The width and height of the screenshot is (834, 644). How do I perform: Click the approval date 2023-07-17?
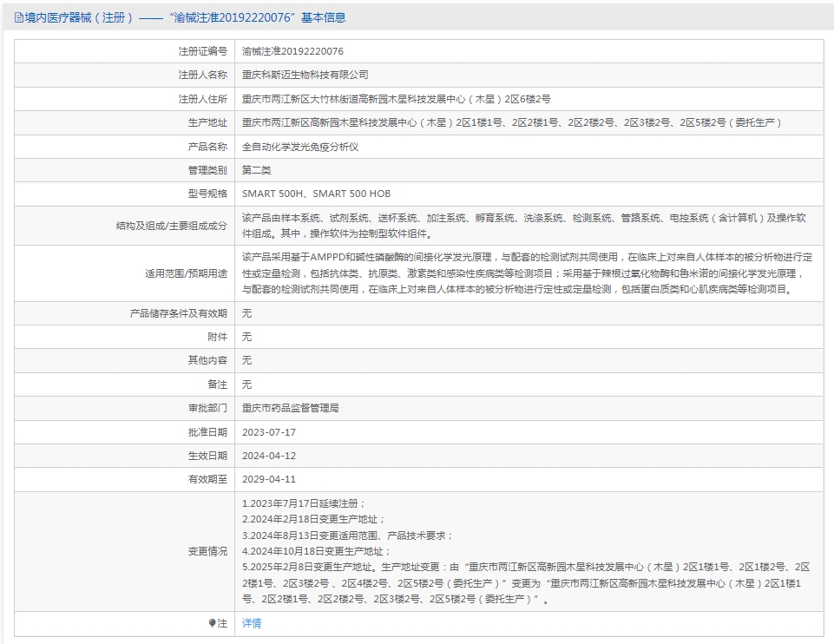268,432
